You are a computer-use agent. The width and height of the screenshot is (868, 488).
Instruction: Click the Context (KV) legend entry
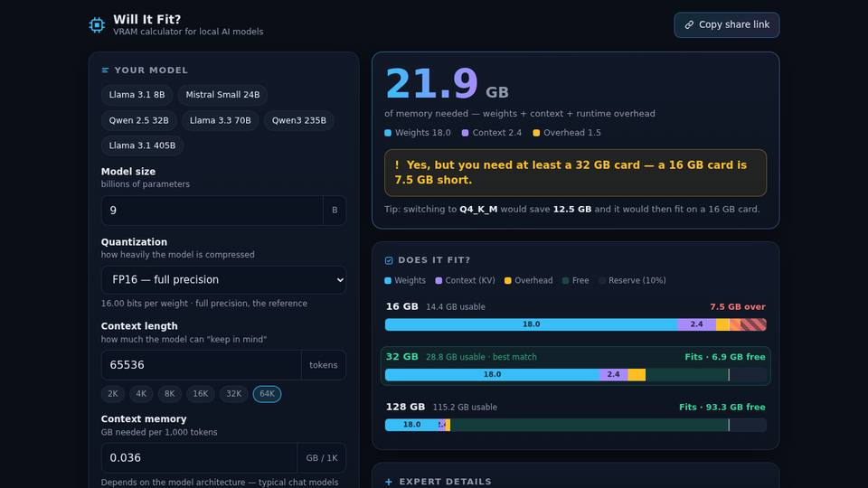[465, 280]
